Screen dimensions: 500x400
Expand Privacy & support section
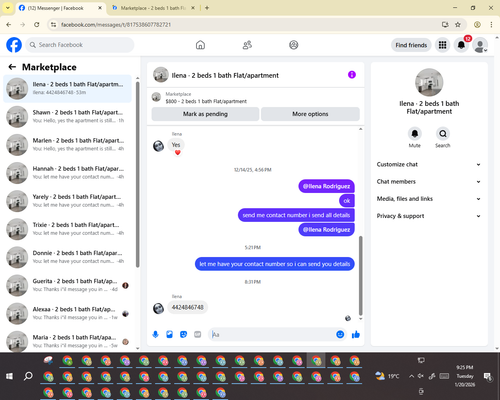429,216
